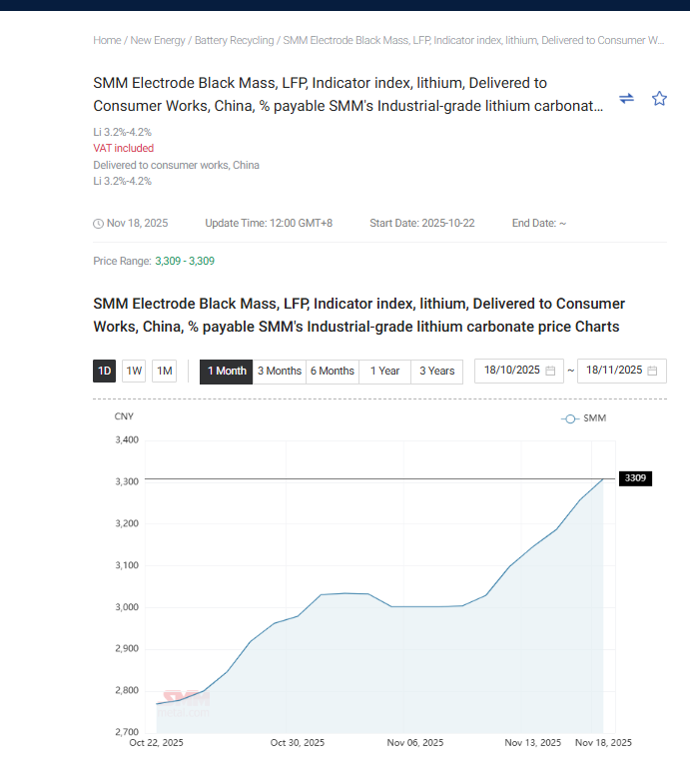
Task: Click the 3309 price label on chart
Action: click(636, 478)
